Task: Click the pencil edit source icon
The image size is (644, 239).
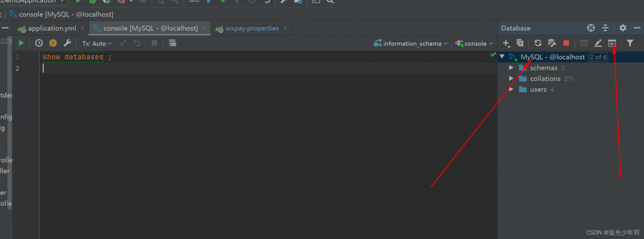Action: (598, 43)
